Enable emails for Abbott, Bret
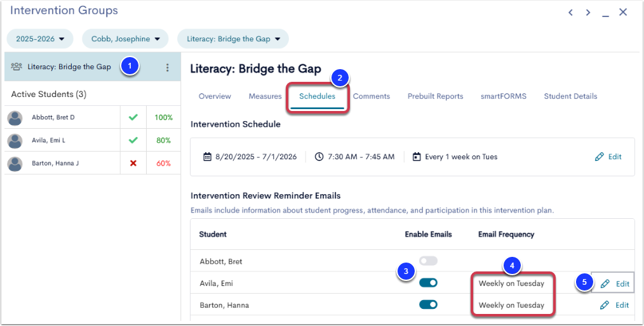 tap(428, 261)
